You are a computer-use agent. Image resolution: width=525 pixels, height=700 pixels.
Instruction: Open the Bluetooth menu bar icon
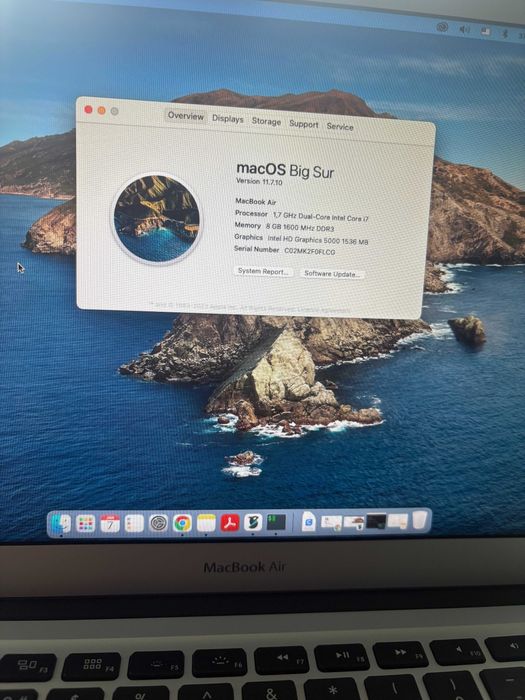(505, 33)
